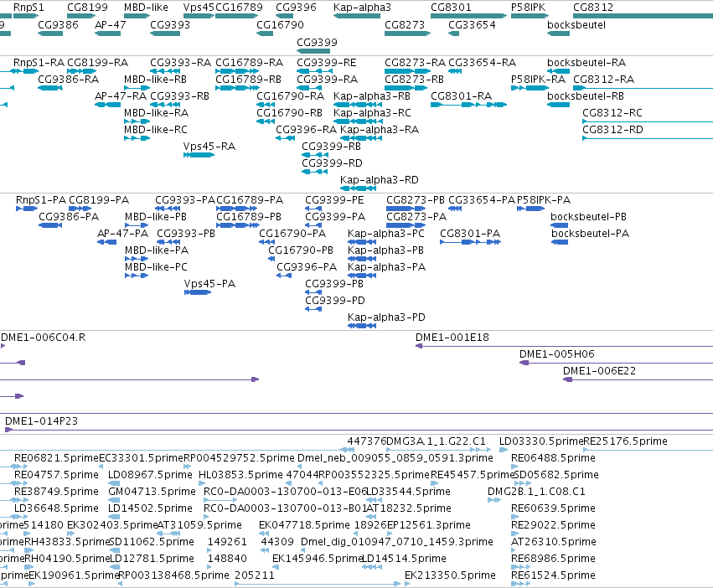
Task: Select protein MBD-like-PC
Action: click(156, 267)
